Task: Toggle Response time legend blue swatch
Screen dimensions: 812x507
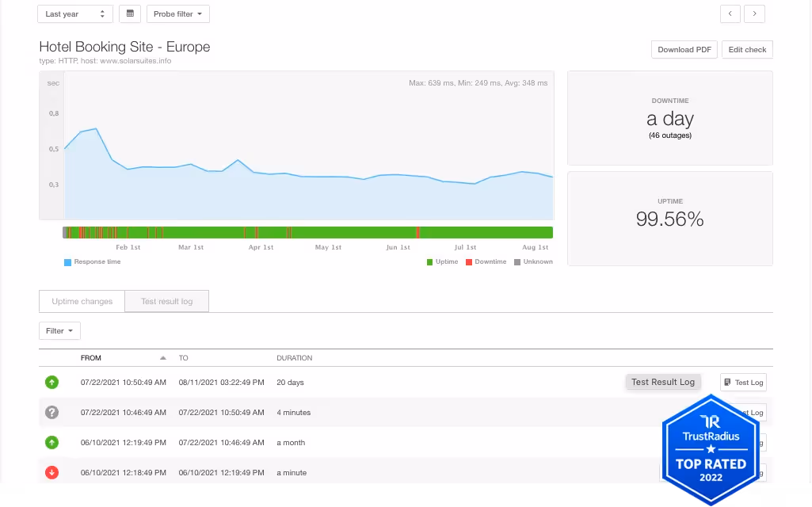Action: point(67,262)
